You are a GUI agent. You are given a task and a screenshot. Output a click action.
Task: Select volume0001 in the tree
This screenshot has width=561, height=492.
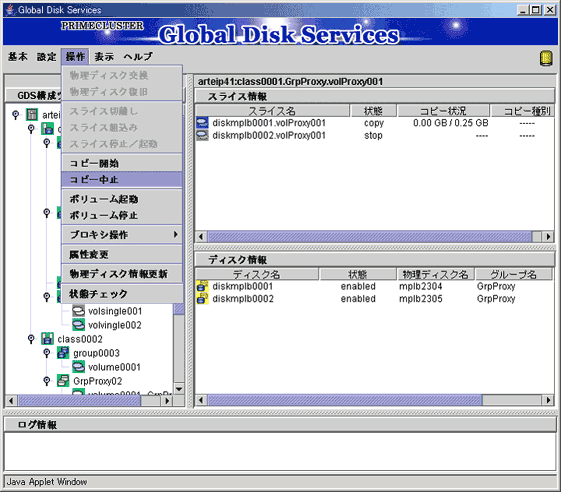114,367
